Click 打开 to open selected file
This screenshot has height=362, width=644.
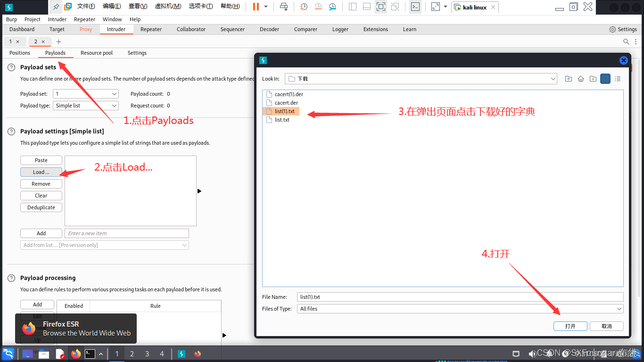(570, 326)
